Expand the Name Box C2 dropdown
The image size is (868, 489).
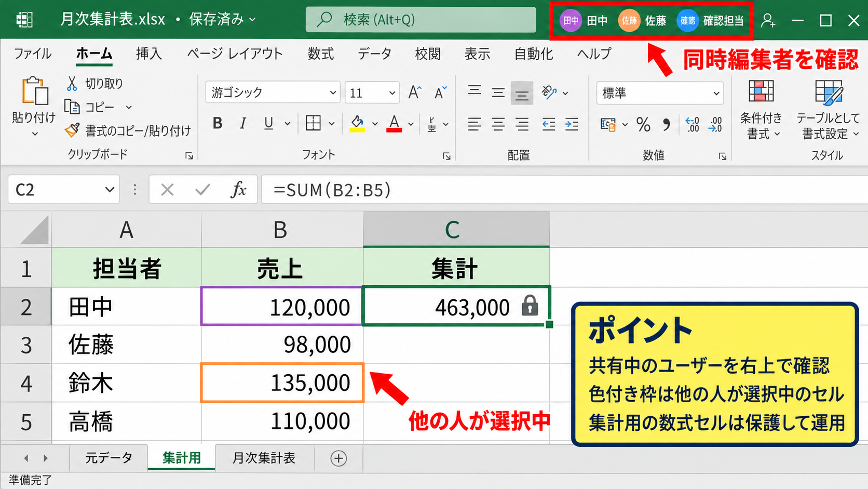coord(110,190)
